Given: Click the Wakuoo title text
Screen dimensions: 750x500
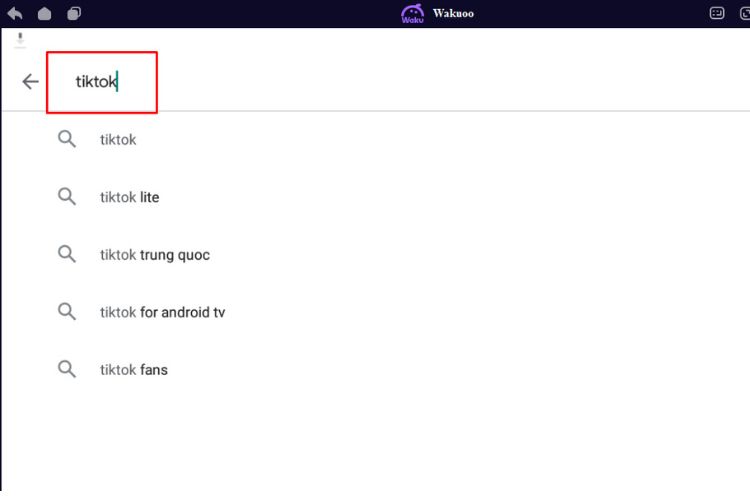Looking at the screenshot, I should pyautogui.click(x=453, y=13).
